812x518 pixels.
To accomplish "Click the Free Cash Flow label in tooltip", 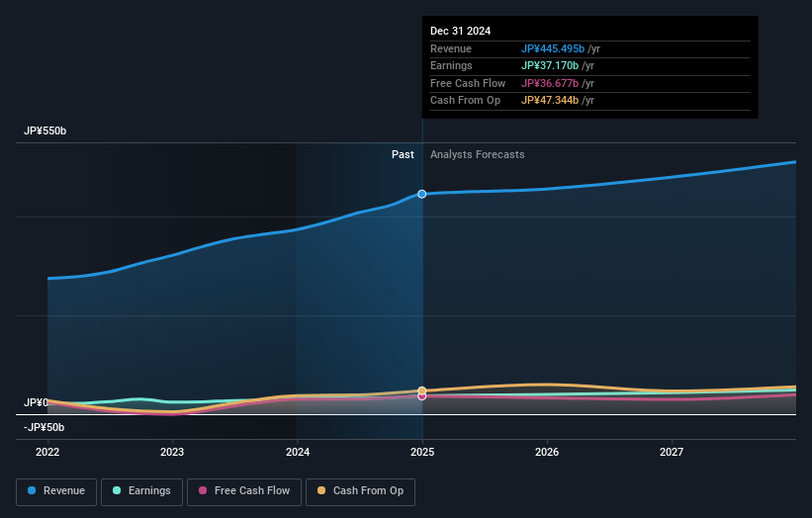I will (468, 83).
